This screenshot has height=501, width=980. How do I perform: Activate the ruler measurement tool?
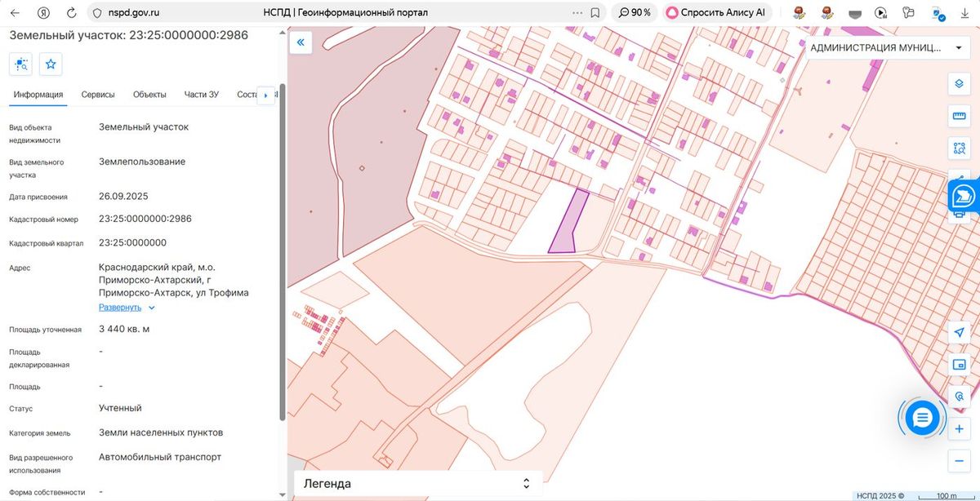pyautogui.click(x=959, y=117)
